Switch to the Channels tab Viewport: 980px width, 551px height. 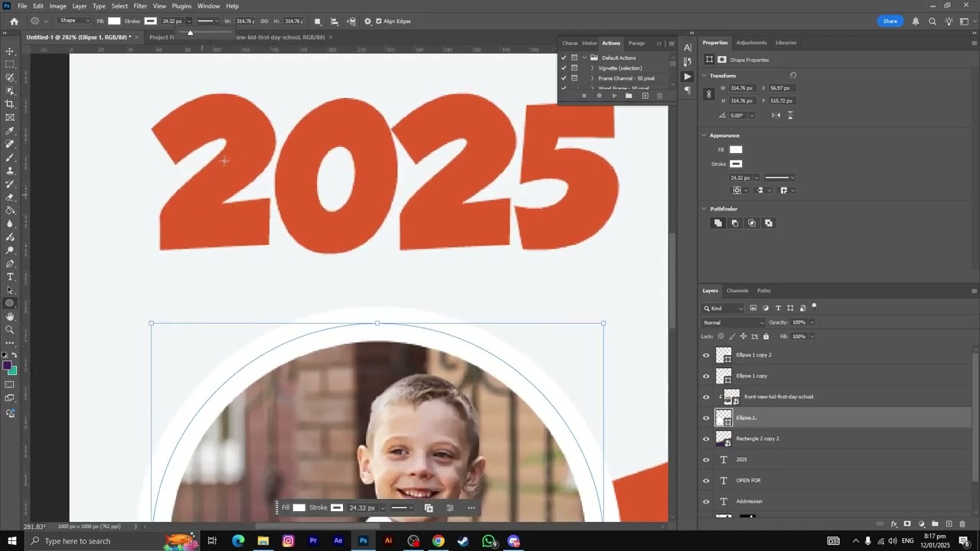click(737, 291)
